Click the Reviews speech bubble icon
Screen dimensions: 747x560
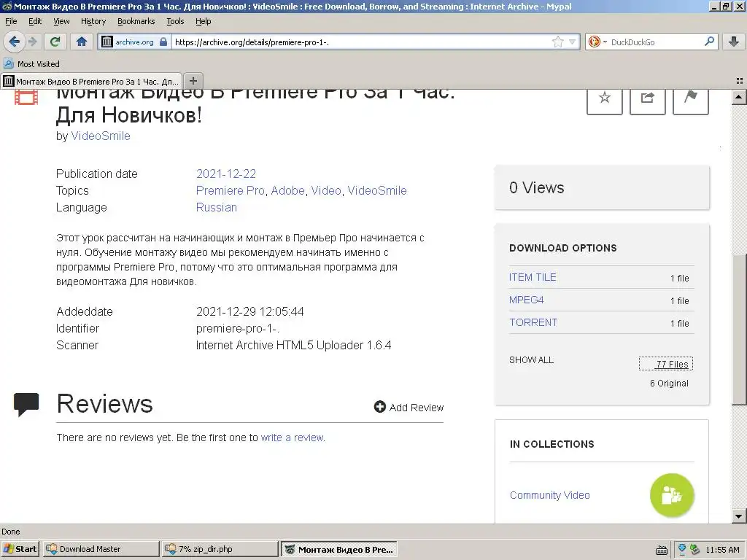coord(26,405)
